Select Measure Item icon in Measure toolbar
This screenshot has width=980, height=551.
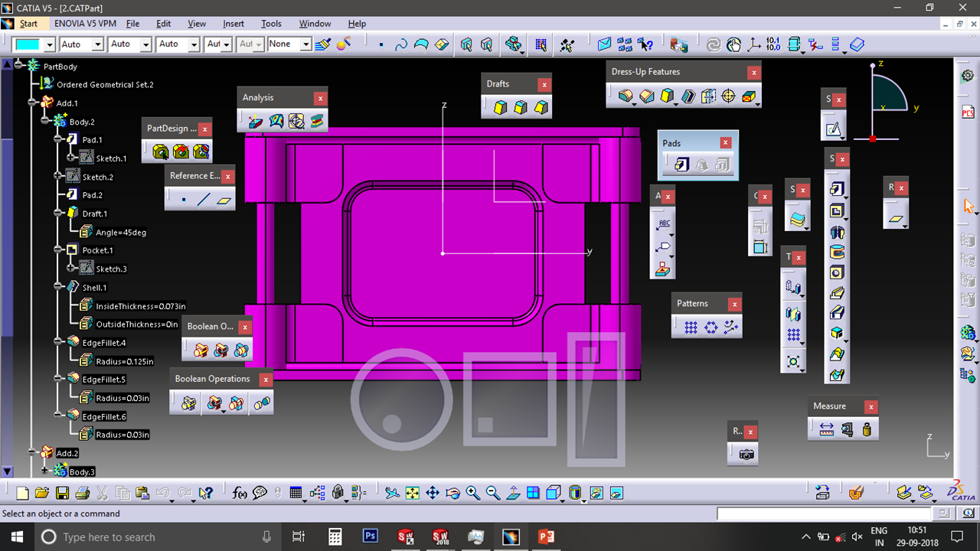pos(846,430)
